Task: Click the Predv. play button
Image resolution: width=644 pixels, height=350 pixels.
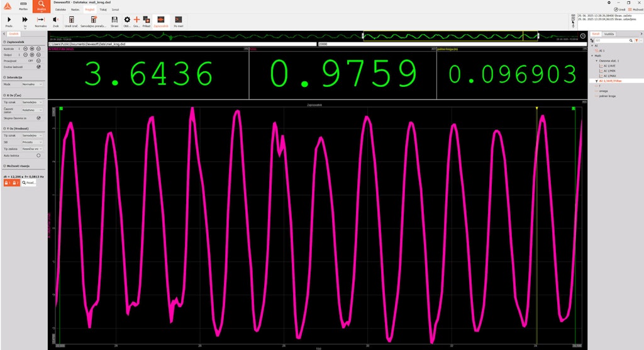Action: tap(9, 21)
